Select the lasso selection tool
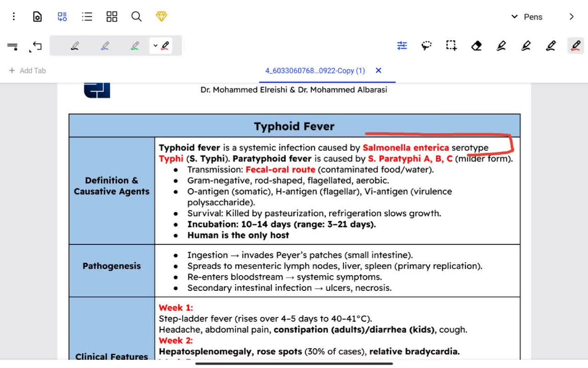Screen dimensions: 588x368 (x=427, y=46)
